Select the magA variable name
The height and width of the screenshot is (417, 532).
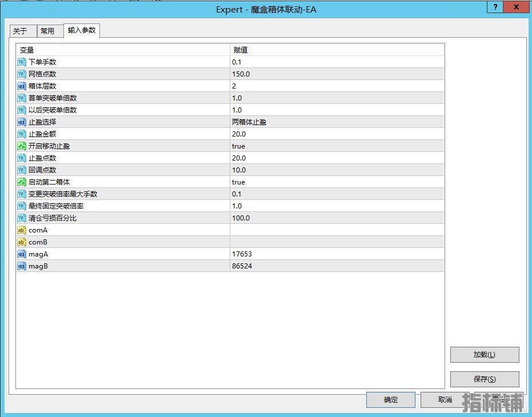pos(38,254)
